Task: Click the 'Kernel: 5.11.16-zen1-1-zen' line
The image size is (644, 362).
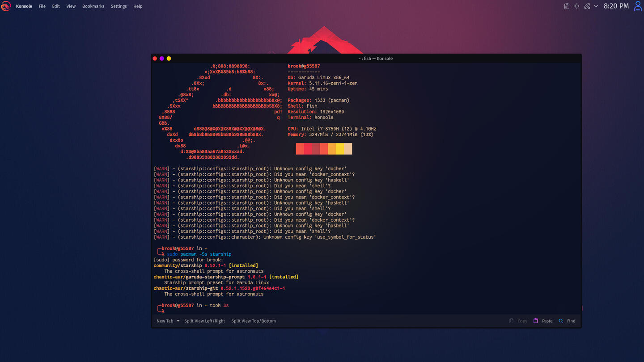Action: point(322,83)
